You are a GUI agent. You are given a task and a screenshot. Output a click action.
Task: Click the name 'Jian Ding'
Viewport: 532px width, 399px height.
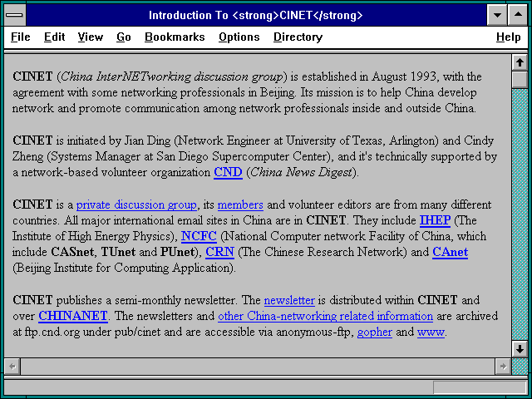147,140
